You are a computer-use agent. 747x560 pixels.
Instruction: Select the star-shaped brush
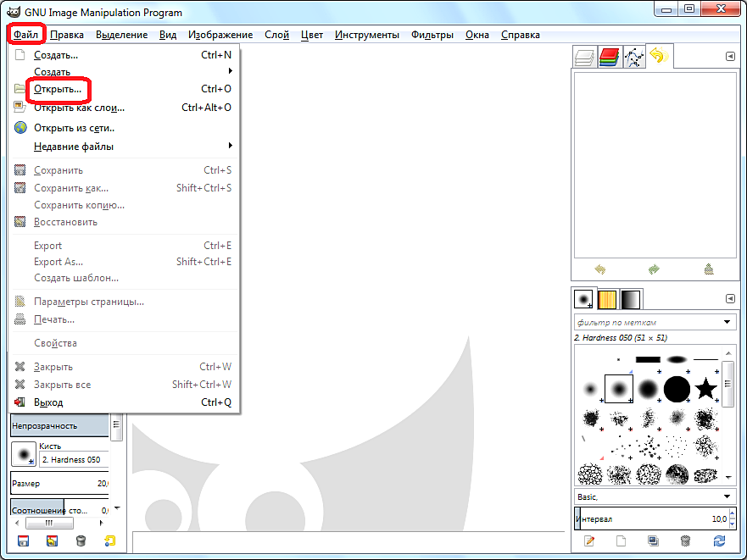point(705,389)
